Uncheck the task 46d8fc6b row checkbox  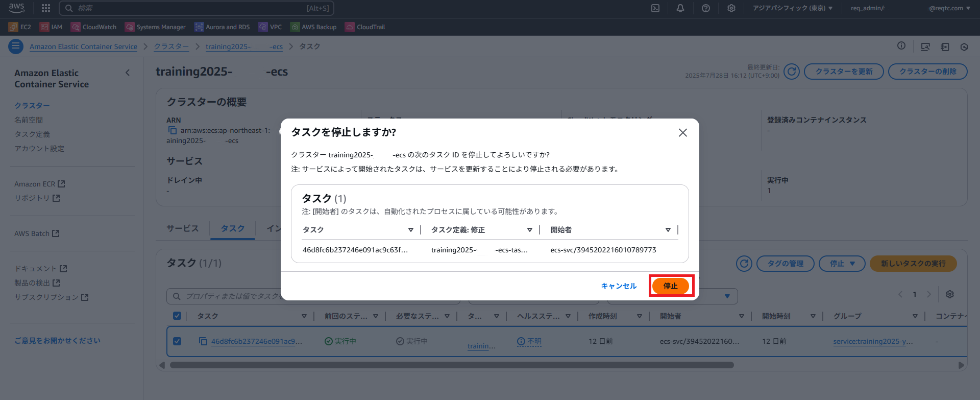click(x=177, y=341)
